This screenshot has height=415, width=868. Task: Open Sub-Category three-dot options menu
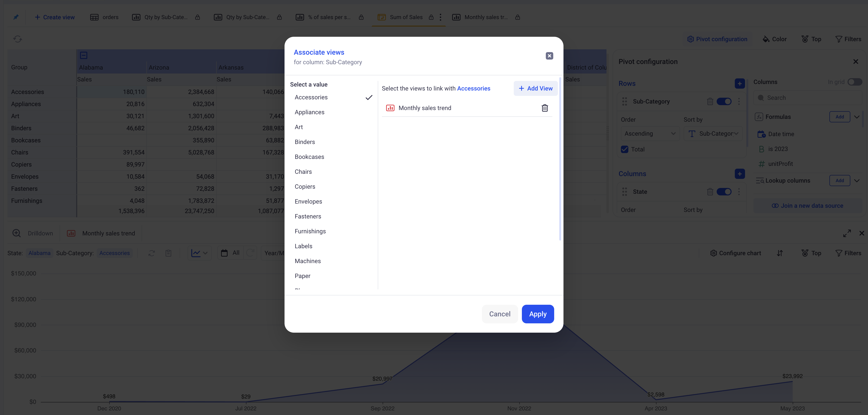tap(739, 101)
